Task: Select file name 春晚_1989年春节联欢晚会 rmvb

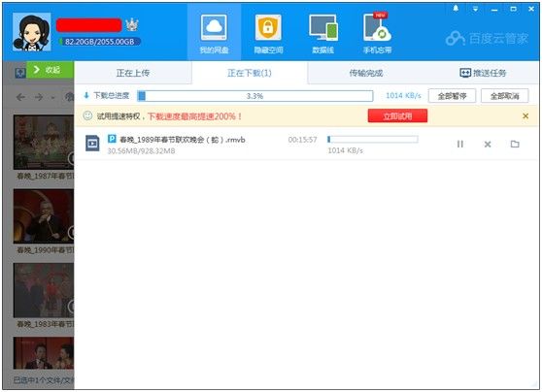Action: [183, 140]
